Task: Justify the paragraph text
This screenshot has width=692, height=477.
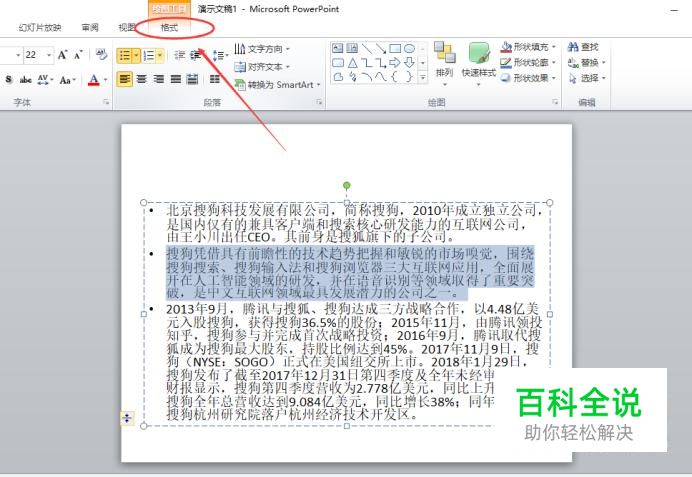Action: [176, 79]
